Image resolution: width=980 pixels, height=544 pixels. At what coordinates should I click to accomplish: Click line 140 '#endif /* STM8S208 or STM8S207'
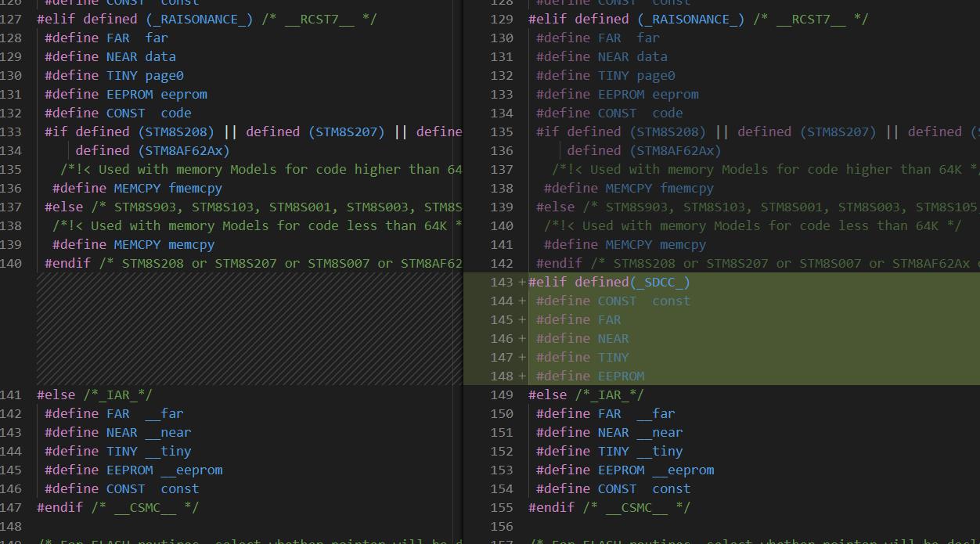point(160,263)
